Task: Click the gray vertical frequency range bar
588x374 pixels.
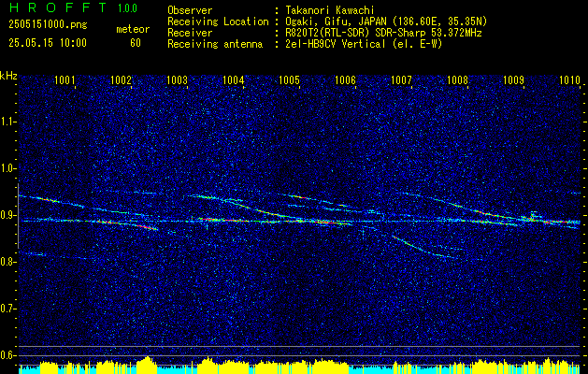Action: point(18,216)
